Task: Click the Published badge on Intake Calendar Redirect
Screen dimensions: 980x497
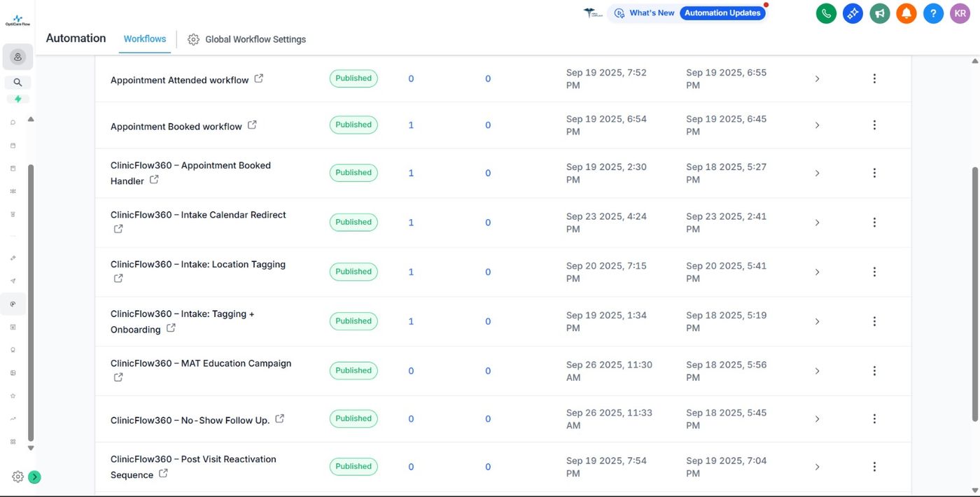Action: 353,222
